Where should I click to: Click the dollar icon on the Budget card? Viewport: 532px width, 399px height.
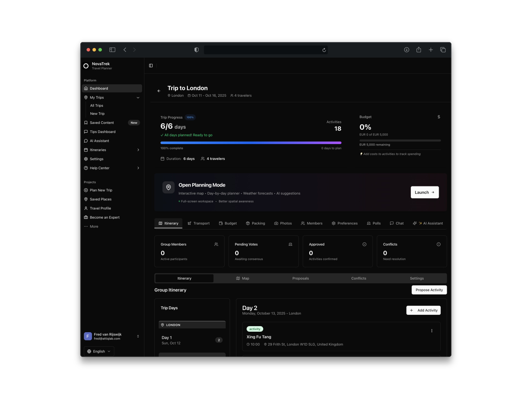pos(439,117)
